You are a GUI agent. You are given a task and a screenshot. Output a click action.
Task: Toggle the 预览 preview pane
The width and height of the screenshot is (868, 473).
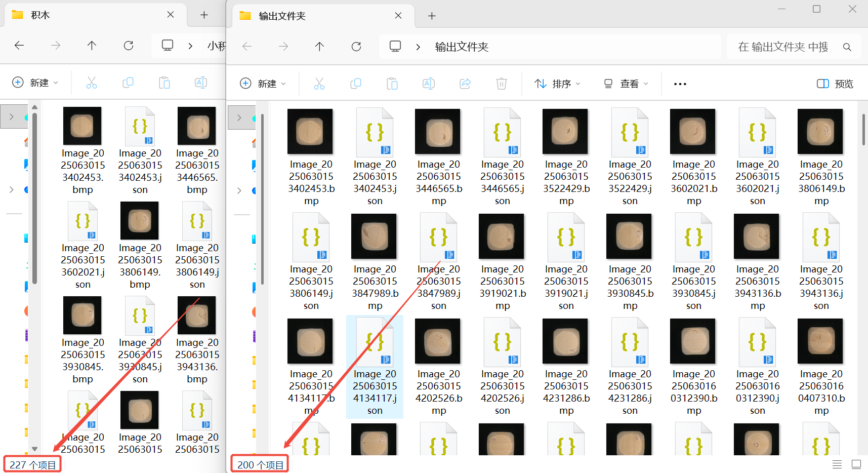pyautogui.click(x=835, y=84)
